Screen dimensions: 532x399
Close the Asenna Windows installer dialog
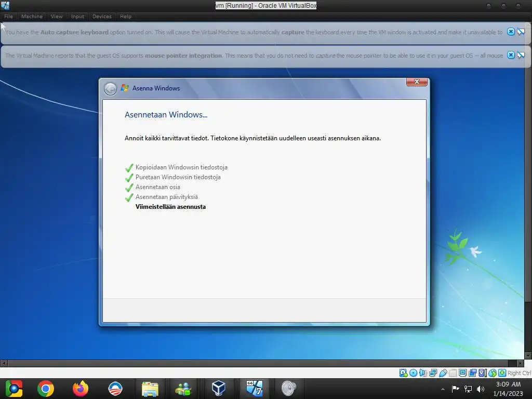[417, 82]
